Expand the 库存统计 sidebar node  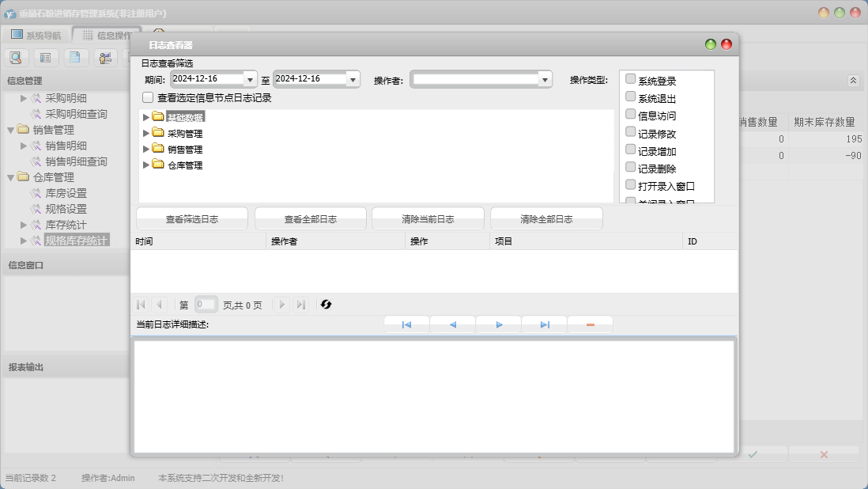[x=23, y=225]
